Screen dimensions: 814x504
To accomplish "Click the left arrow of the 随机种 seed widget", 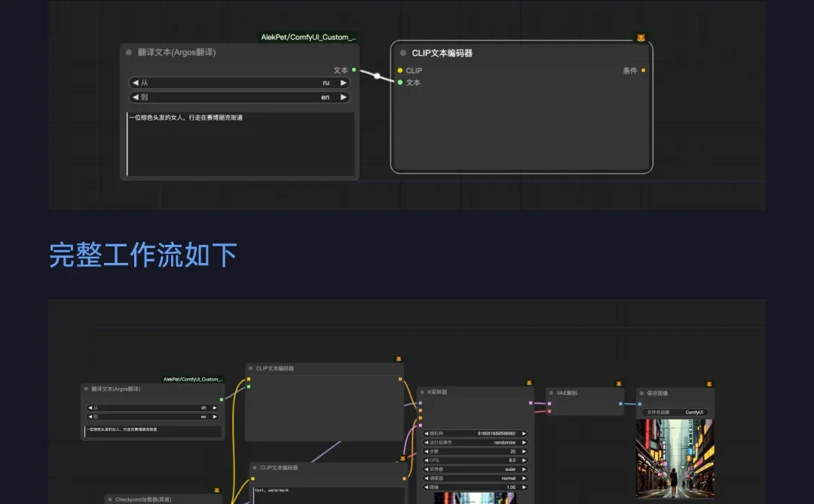I will click(426, 433).
